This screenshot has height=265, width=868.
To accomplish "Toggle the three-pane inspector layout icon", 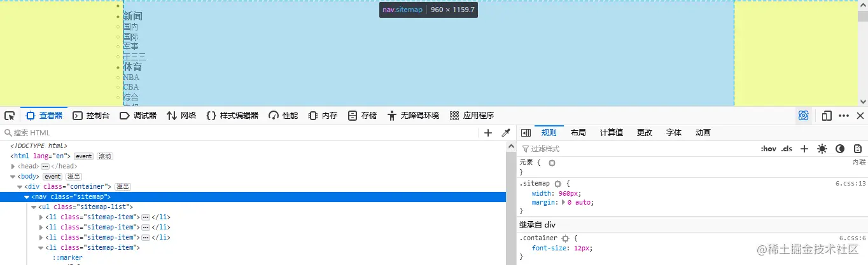I will click(x=526, y=133).
